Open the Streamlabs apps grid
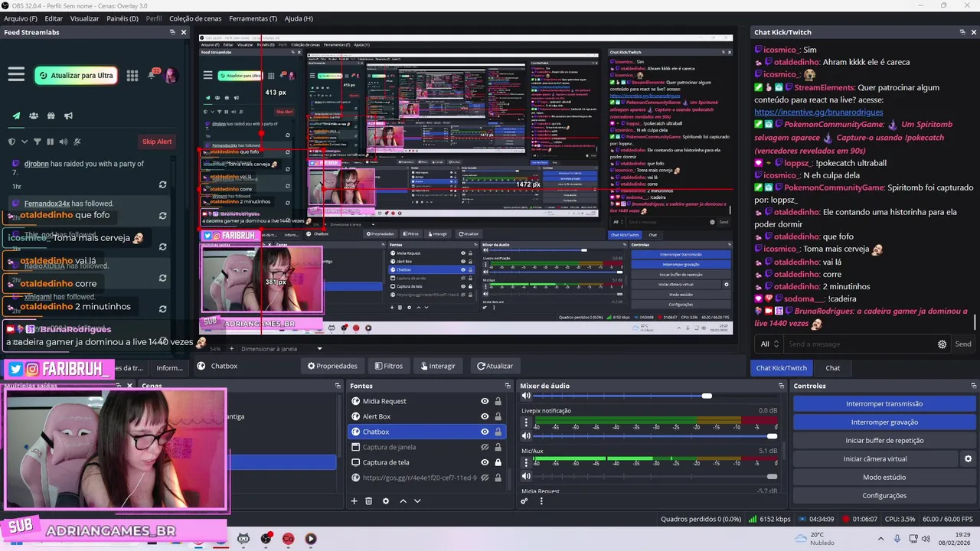980x551 pixels. (x=132, y=75)
